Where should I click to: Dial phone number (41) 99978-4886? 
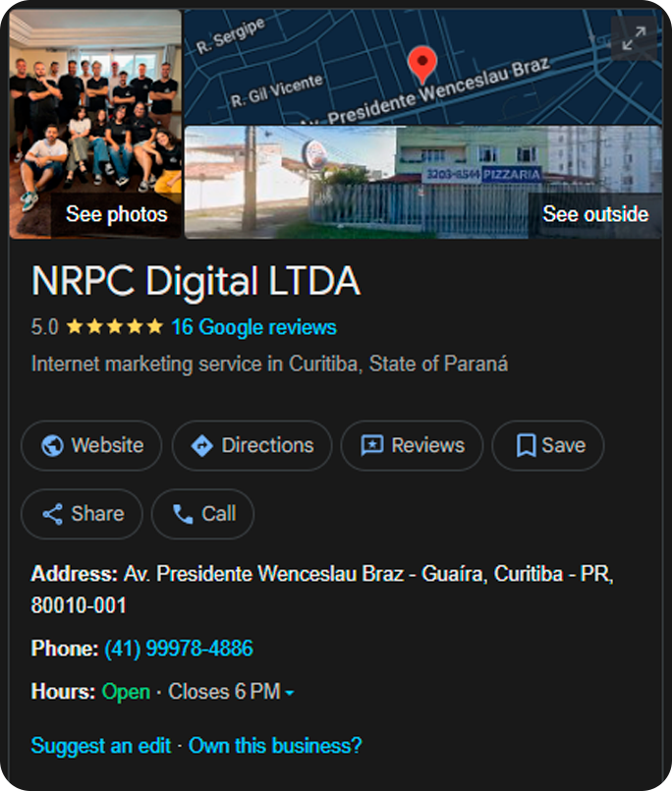[179, 649]
